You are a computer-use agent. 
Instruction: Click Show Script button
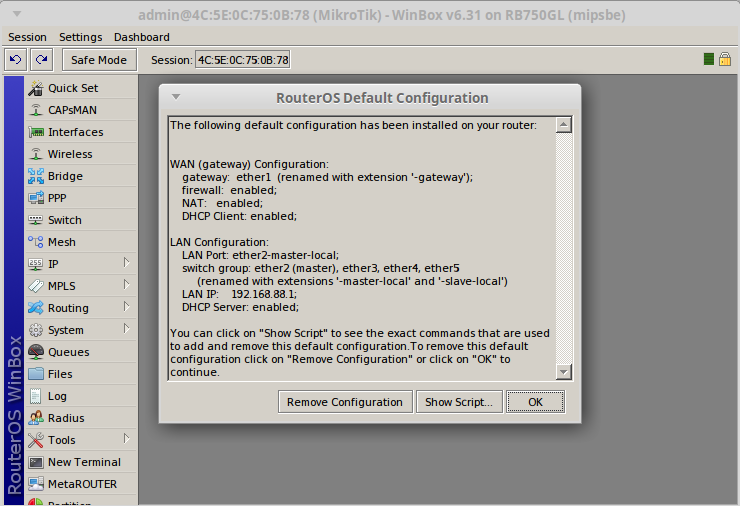point(459,402)
